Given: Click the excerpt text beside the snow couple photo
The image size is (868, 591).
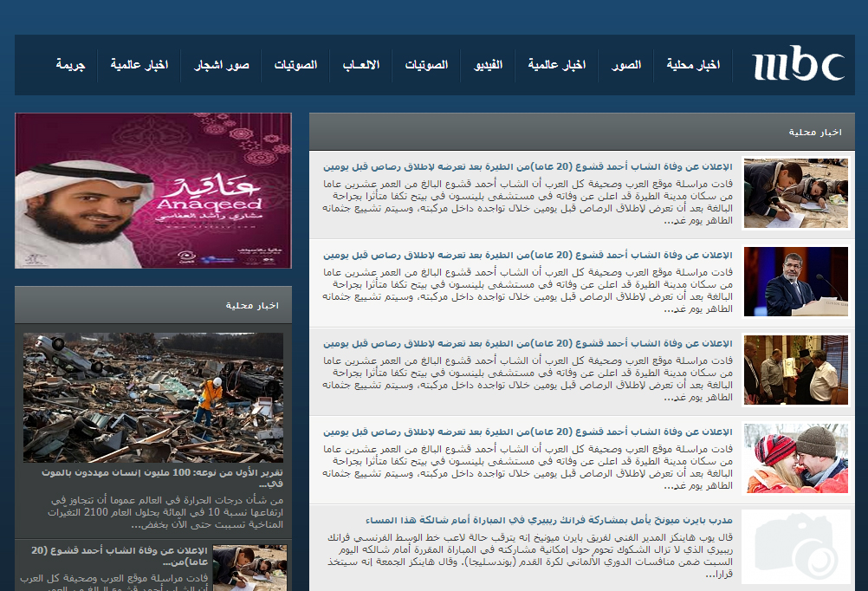Looking at the screenshot, I should [528, 467].
